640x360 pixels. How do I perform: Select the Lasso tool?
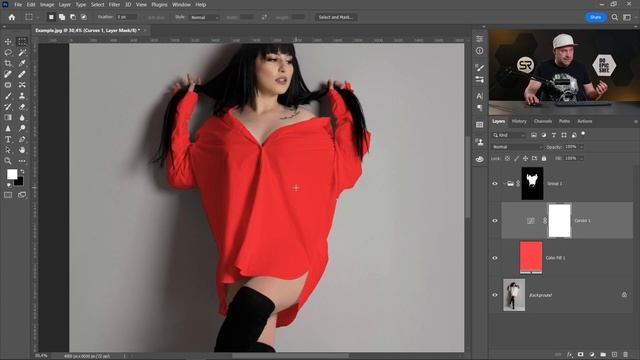tap(8, 53)
